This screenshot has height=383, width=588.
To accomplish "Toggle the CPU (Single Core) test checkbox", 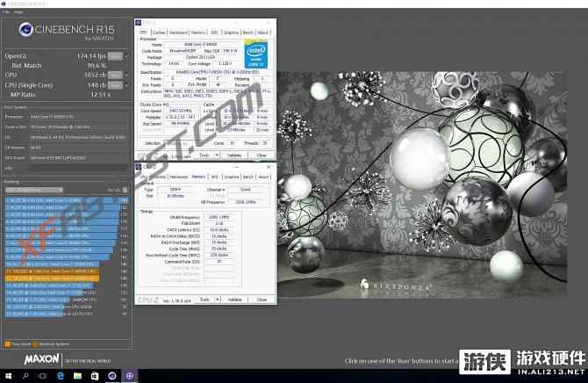I will point(126,85).
